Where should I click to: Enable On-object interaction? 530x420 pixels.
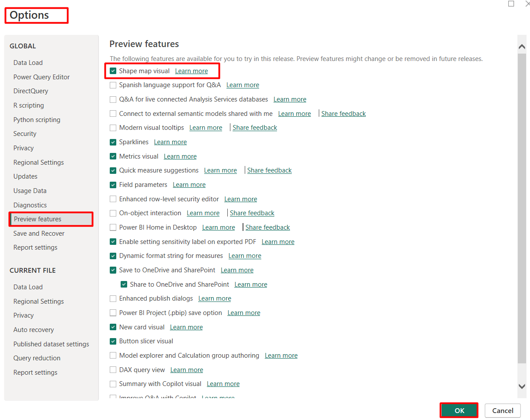(x=113, y=213)
